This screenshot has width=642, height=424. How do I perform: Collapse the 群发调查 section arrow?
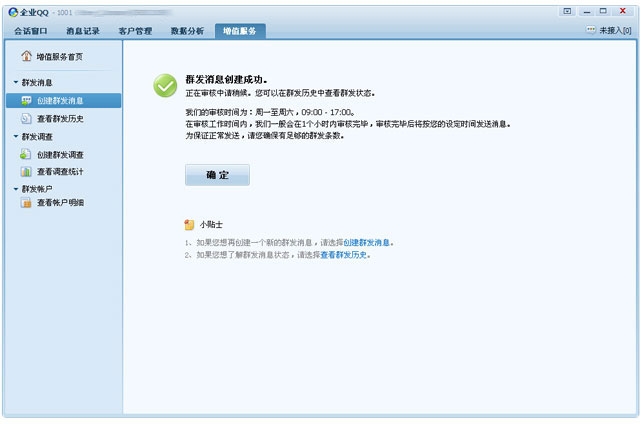tap(16, 136)
